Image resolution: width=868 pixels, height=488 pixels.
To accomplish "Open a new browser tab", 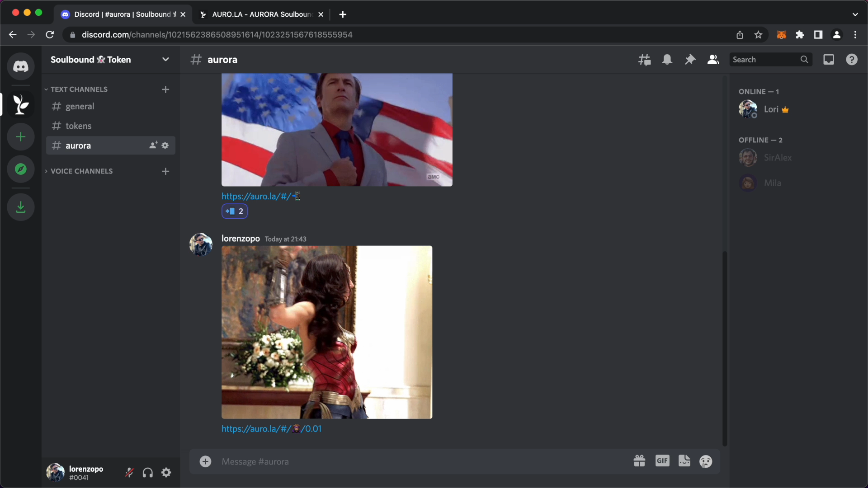I will click(343, 14).
